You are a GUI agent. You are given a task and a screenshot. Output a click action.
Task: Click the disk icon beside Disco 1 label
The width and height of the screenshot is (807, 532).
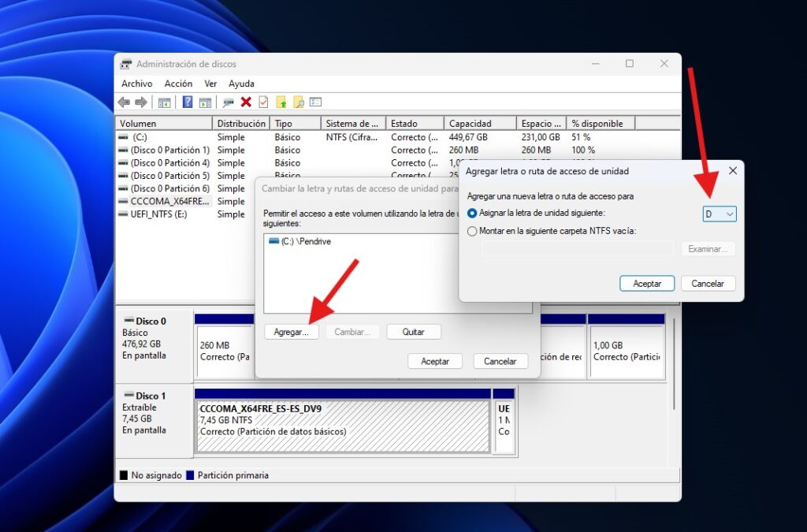click(128, 395)
